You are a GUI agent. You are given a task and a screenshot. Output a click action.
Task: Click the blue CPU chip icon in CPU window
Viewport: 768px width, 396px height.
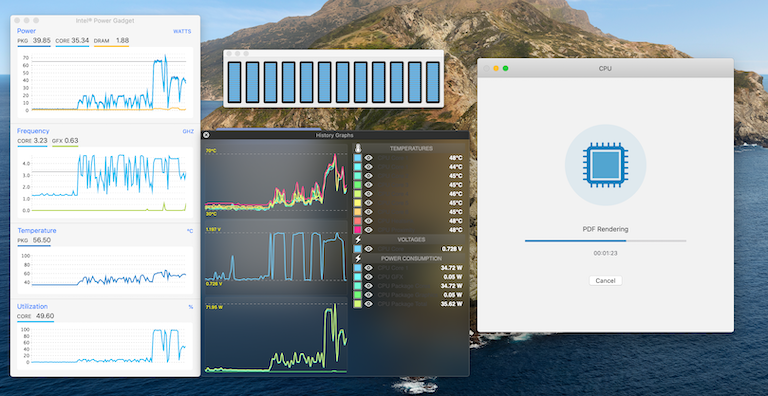(605, 165)
